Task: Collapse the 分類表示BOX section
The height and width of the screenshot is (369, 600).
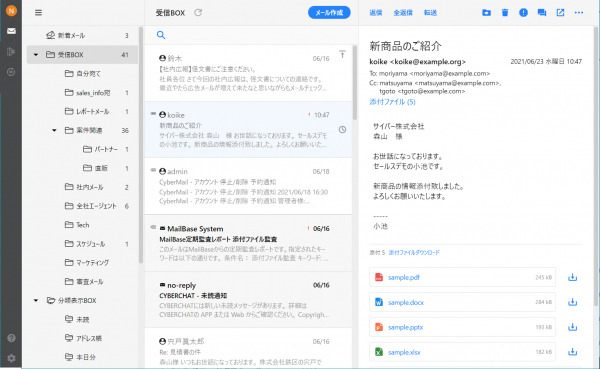Action: 36,300
